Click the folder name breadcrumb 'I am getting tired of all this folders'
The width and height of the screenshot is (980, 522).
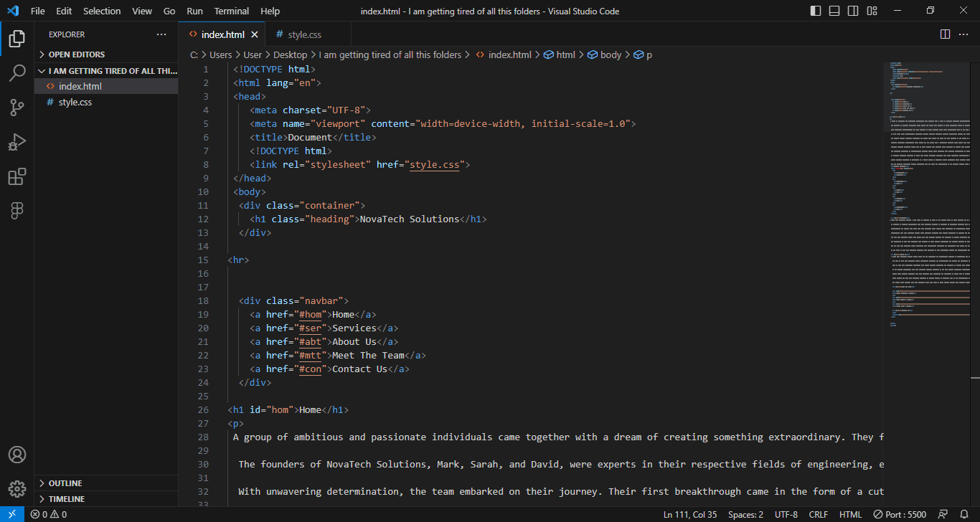point(390,54)
